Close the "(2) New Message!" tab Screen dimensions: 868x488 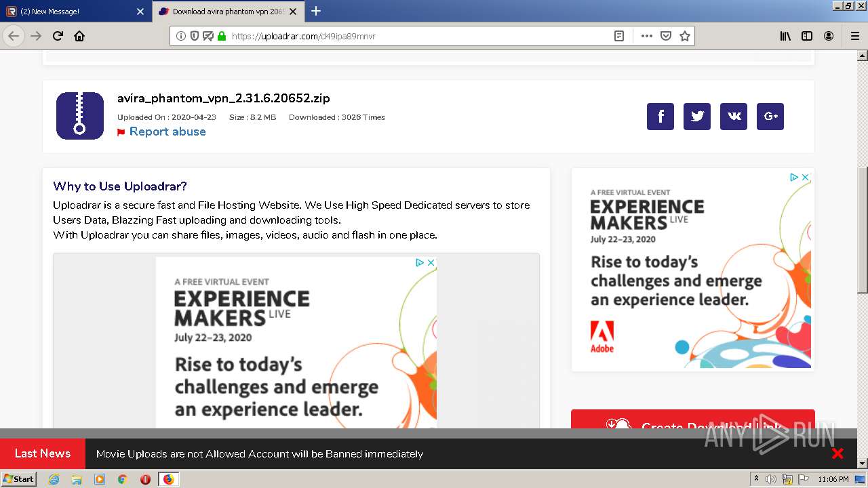pyautogui.click(x=140, y=12)
